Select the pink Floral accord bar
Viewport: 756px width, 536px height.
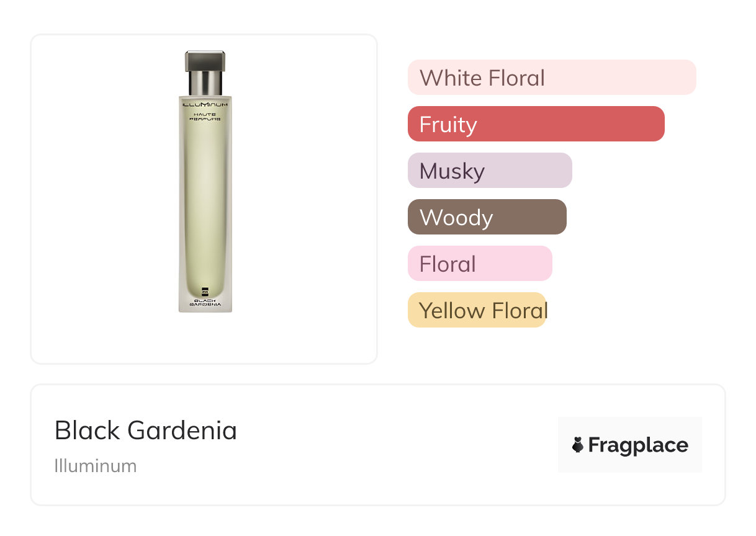pos(479,264)
